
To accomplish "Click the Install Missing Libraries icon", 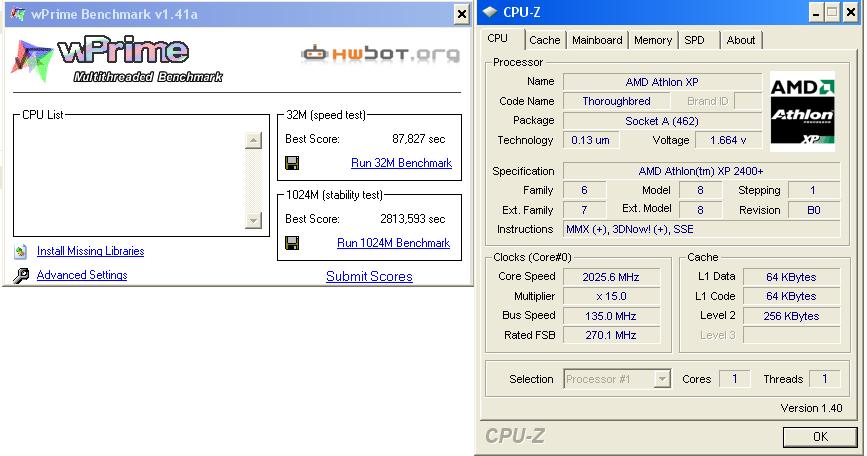I will click(20, 251).
